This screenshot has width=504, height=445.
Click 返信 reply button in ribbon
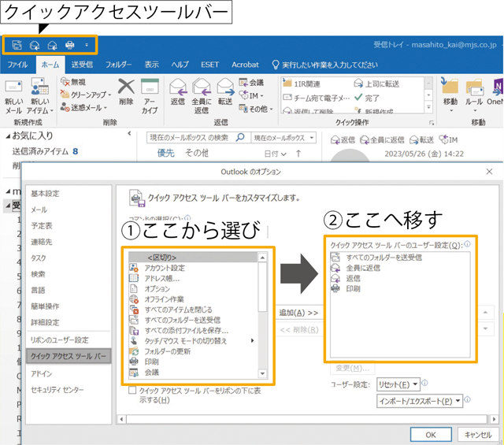[x=178, y=92]
